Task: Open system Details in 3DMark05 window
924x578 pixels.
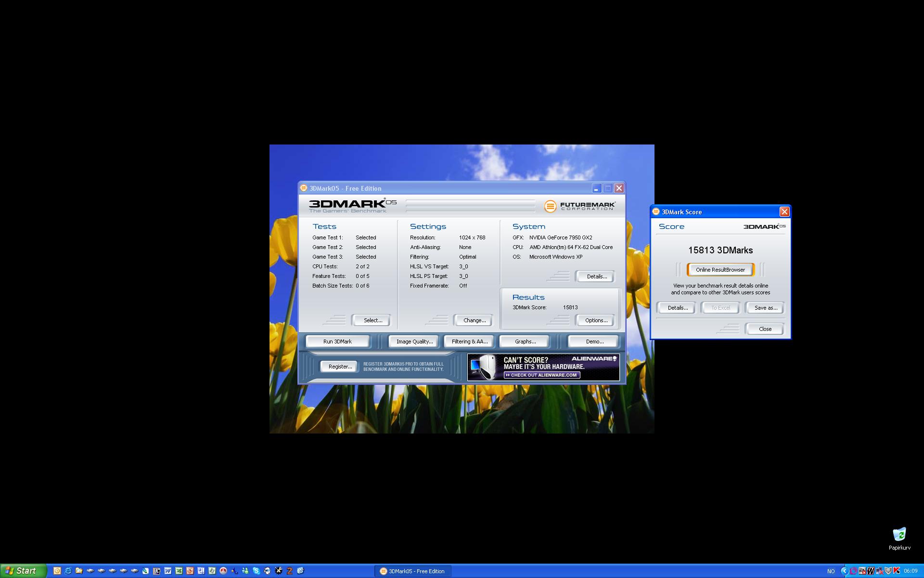Action: [x=596, y=276]
